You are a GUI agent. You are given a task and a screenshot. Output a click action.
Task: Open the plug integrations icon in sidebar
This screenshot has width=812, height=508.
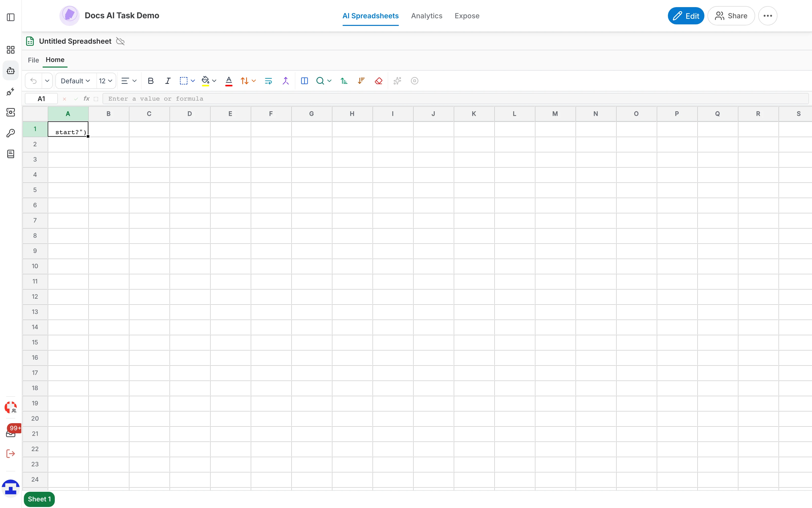(11, 91)
